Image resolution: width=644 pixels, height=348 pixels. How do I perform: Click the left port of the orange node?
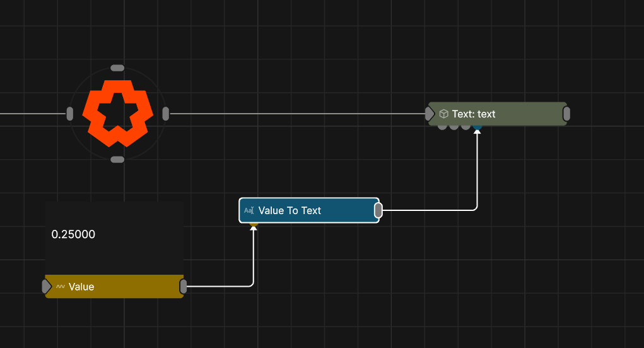click(70, 114)
